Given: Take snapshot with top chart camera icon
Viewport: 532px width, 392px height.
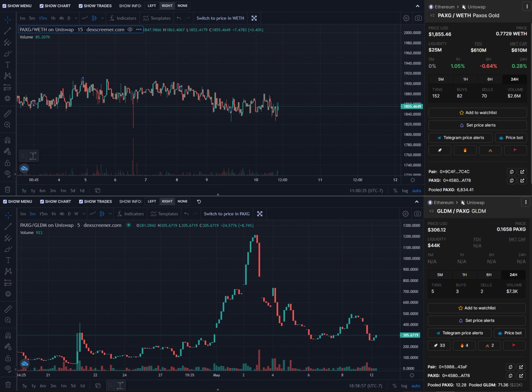Looking at the screenshot, I should click(418, 18).
